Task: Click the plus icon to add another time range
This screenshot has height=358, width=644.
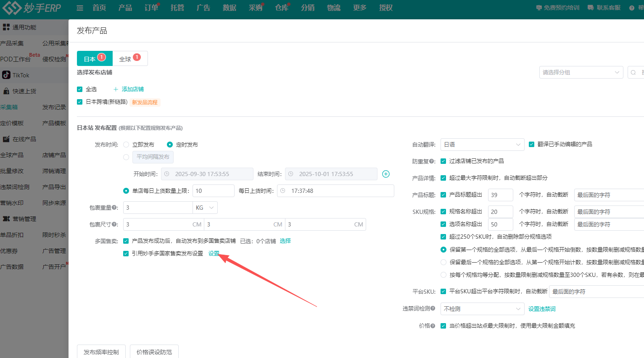Action: coord(385,174)
